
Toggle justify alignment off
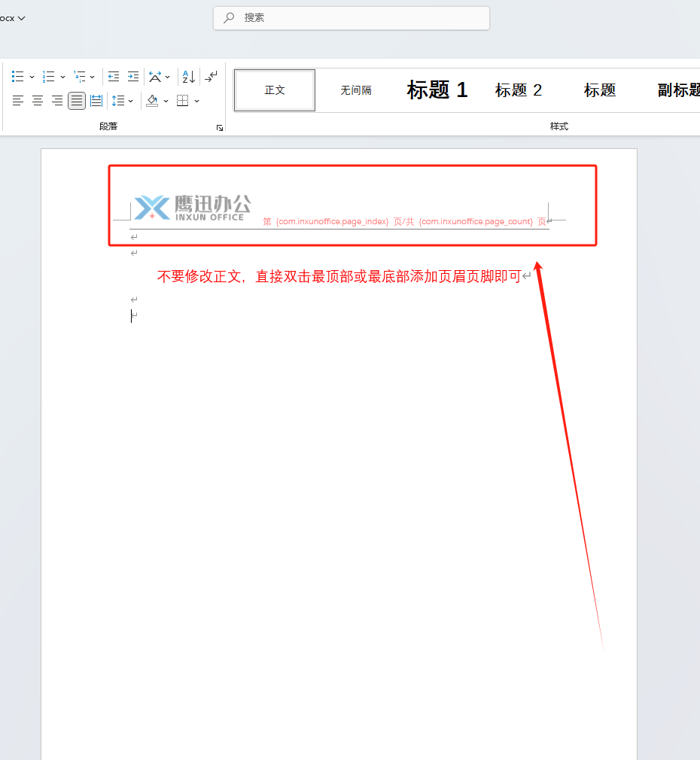pos(76,100)
